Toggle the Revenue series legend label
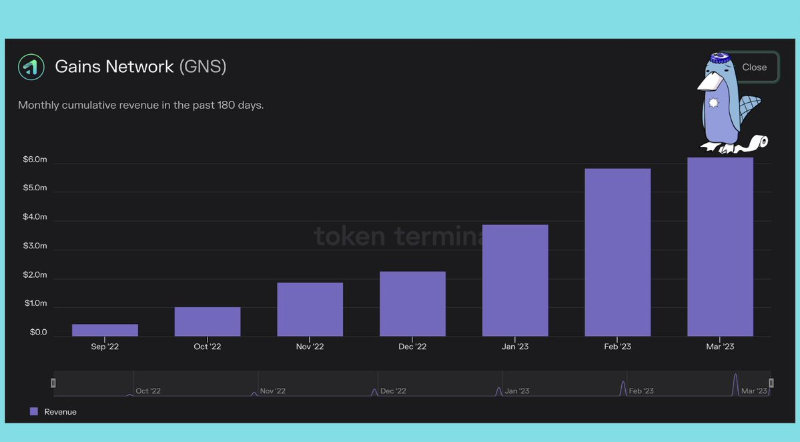This screenshot has width=800, height=442. pos(60,411)
